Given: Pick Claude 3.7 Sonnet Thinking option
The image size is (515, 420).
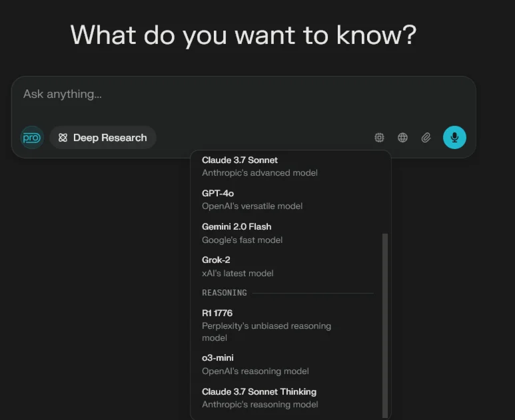Looking at the screenshot, I should point(259,397).
